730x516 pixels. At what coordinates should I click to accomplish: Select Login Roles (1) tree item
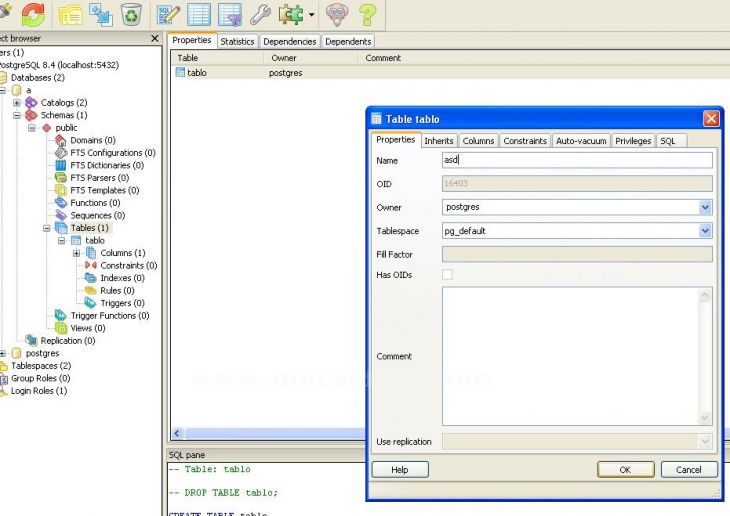tap(39, 391)
